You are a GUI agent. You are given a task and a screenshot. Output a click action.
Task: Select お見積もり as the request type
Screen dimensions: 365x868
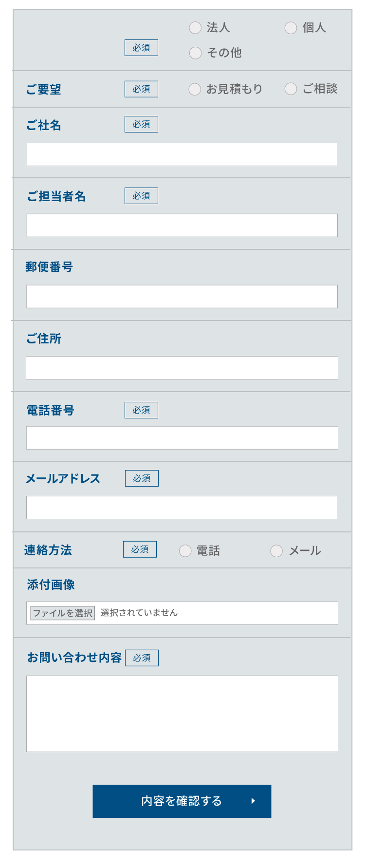195,89
